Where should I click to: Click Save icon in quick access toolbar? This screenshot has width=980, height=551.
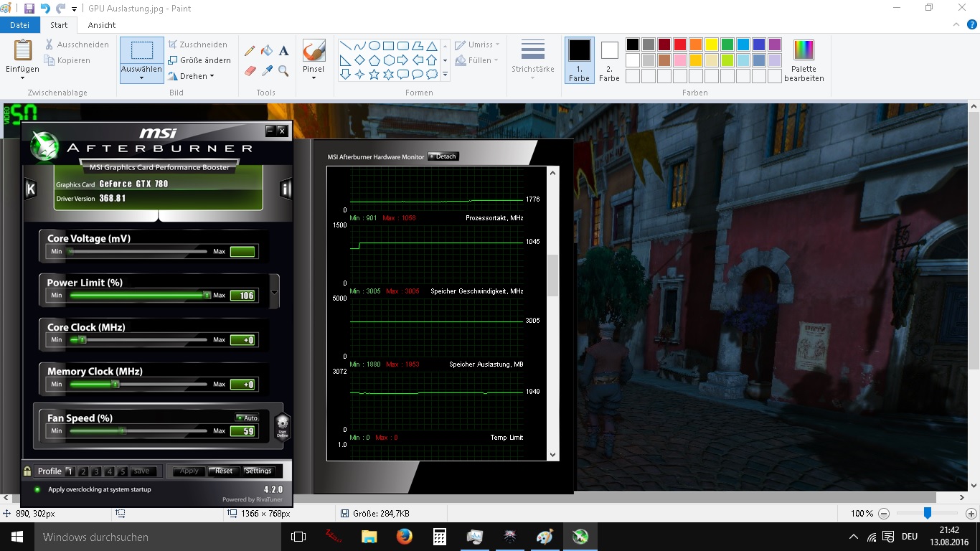[29, 8]
